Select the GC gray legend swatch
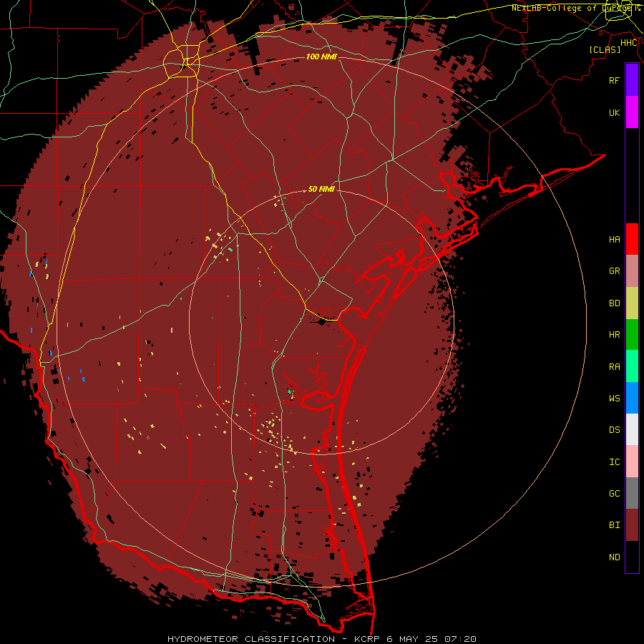 coord(632,493)
